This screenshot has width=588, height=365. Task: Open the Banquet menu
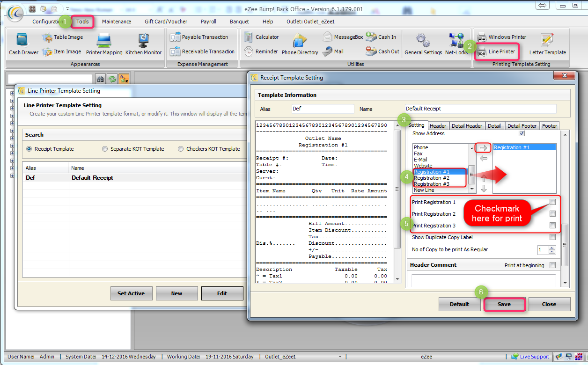(239, 22)
